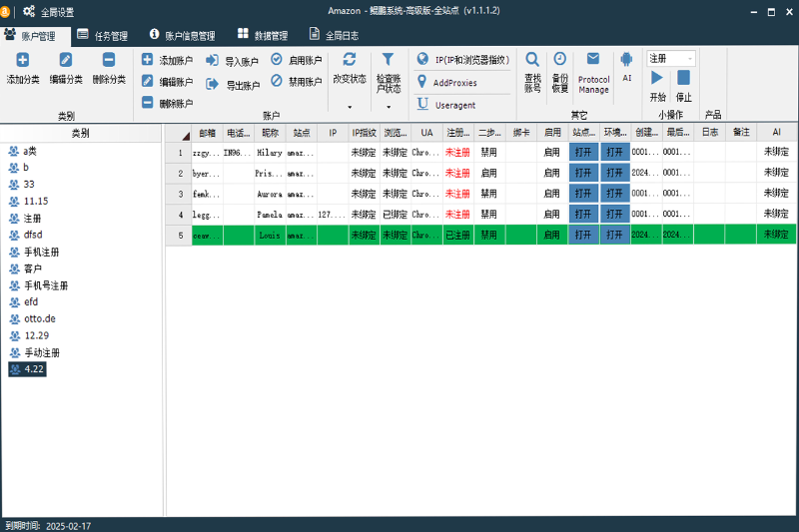The height and width of the screenshot is (532, 799).
Task: Click the Stop (停止) square icon
Action: tap(683, 78)
